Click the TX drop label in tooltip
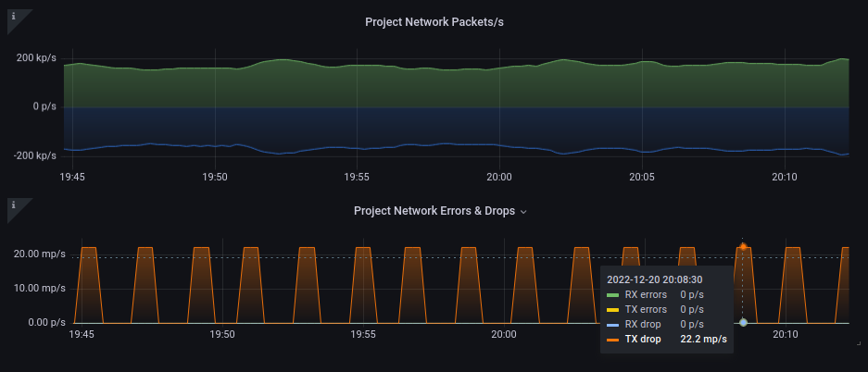 click(643, 340)
